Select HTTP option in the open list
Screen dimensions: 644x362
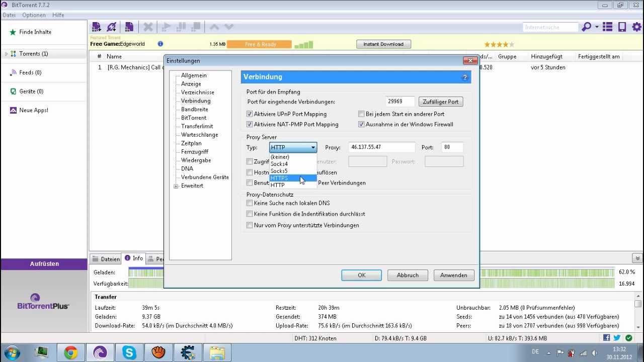pos(293,185)
